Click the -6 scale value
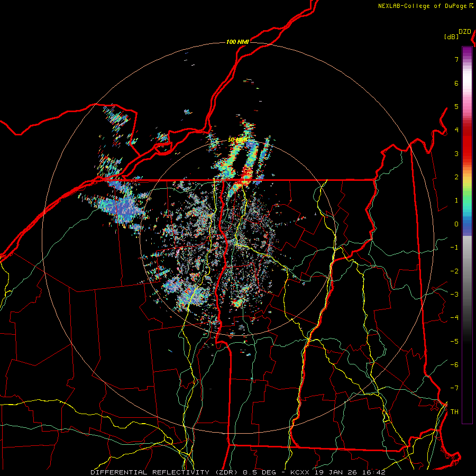476x476 pixels. point(454,365)
